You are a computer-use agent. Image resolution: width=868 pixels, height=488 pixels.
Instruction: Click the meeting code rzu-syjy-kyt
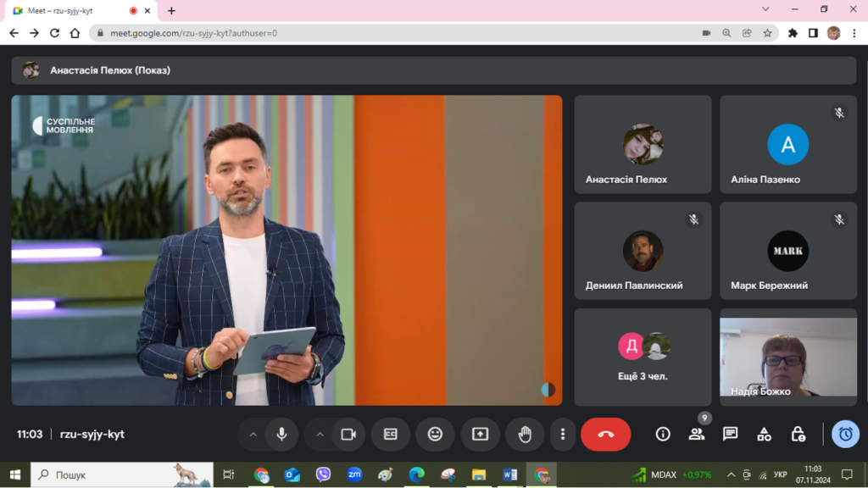(92, 435)
